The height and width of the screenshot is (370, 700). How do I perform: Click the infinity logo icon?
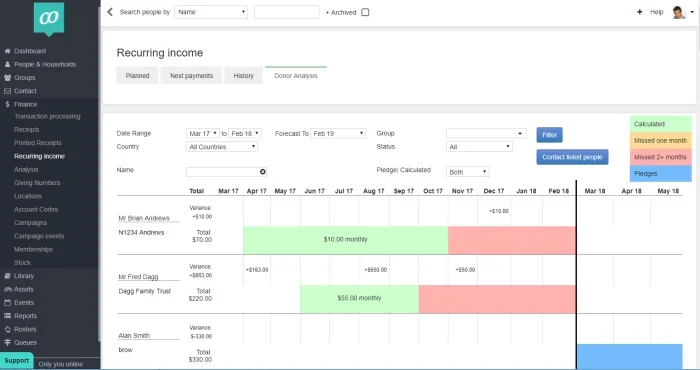[49, 18]
